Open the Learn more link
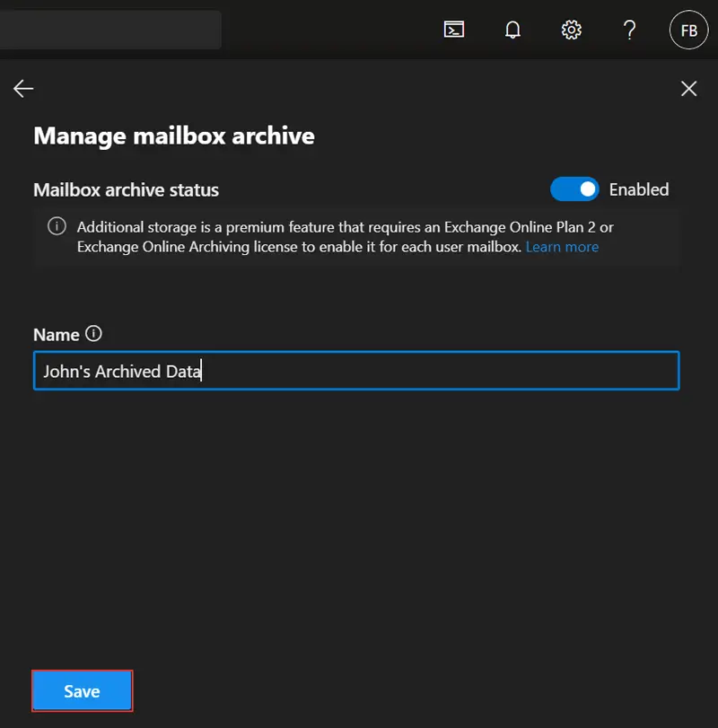Image resolution: width=718 pixels, height=728 pixels. coord(562,247)
